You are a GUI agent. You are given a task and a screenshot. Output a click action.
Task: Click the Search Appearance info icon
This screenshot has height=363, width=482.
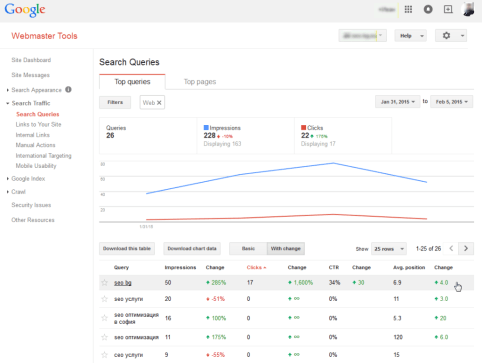pyautogui.click(x=68, y=89)
